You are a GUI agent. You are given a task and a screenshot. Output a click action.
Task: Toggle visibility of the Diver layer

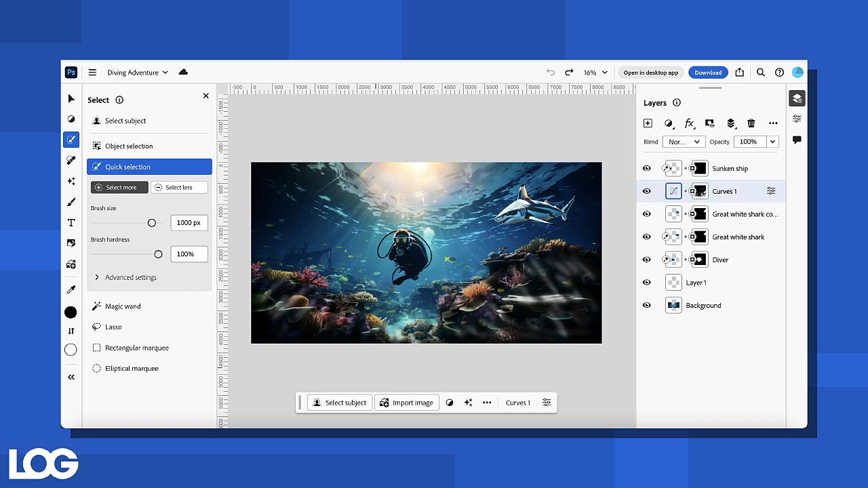647,260
